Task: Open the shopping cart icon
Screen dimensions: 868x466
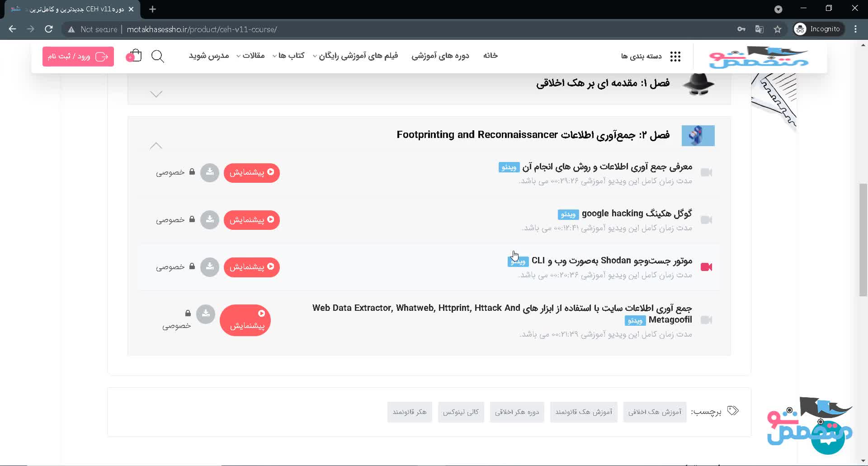Action: (x=134, y=56)
